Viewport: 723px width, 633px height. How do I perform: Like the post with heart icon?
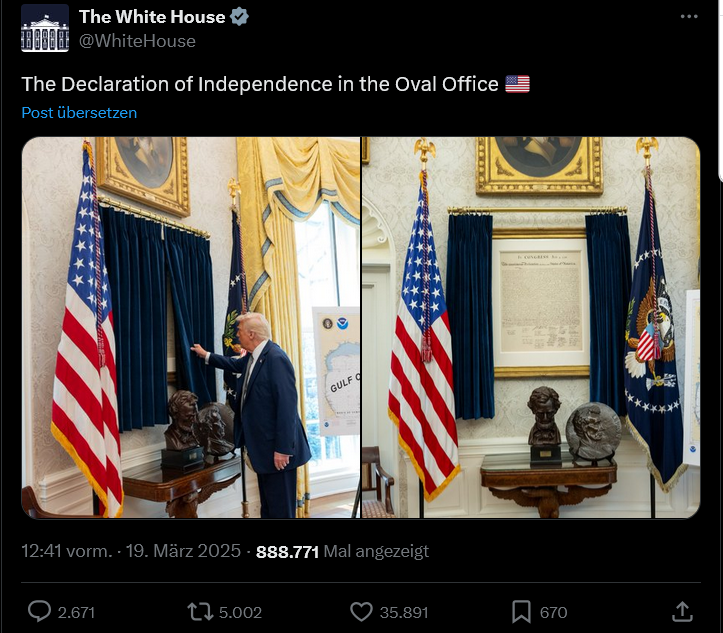361,612
